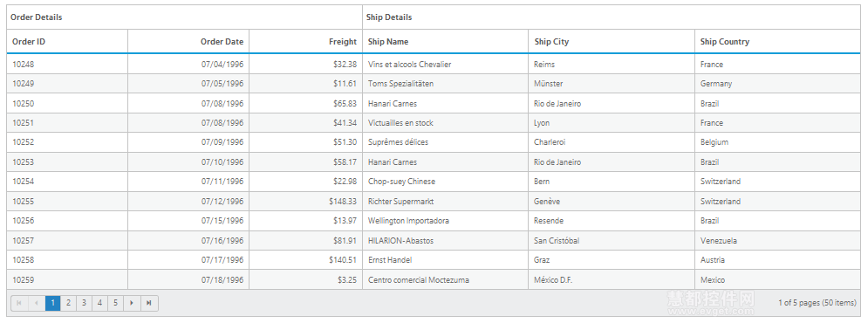Select page 2 in pager

pyautogui.click(x=68, y=303)
